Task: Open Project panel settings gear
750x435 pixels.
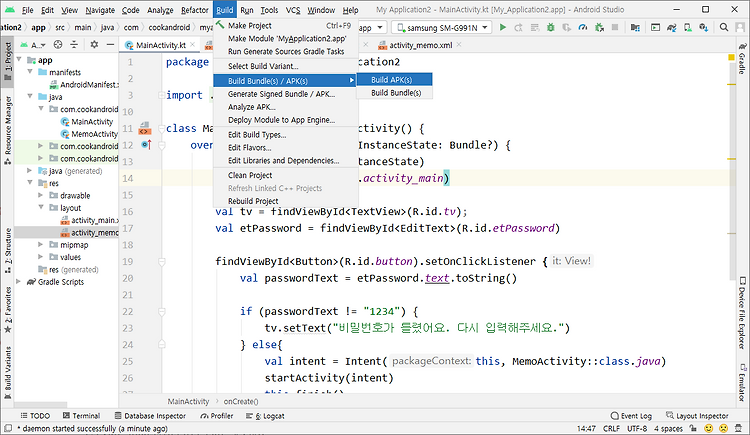Action: [x=94, y=45]
